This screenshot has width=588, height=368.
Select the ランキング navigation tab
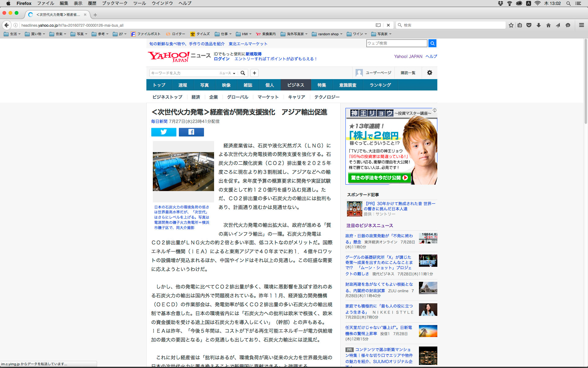[380, 85]
